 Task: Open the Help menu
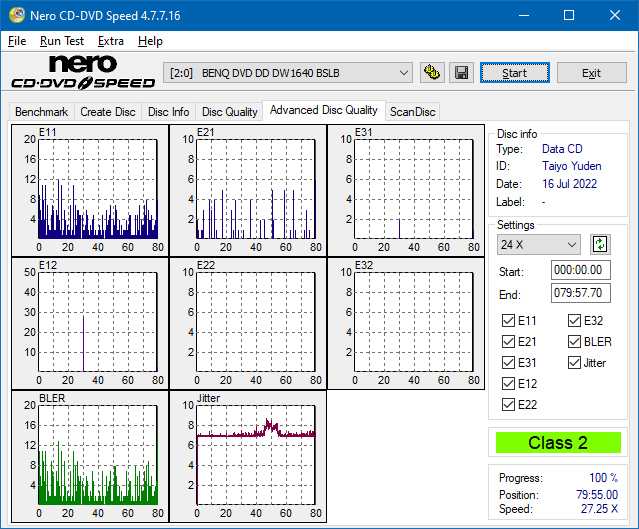[x=150, y=41]
